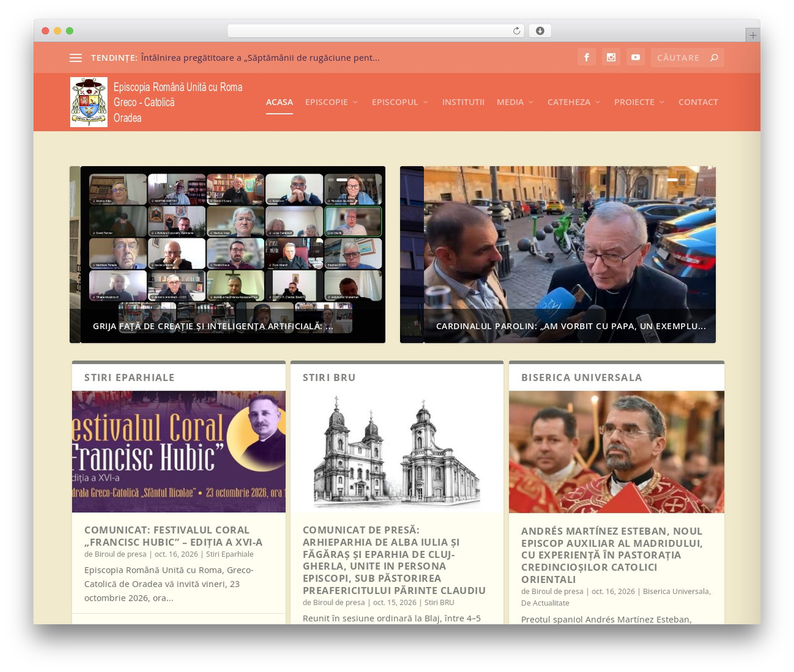Read the Comunicat: Festivalul Coral article
The image size is (794, 672).
174,536
